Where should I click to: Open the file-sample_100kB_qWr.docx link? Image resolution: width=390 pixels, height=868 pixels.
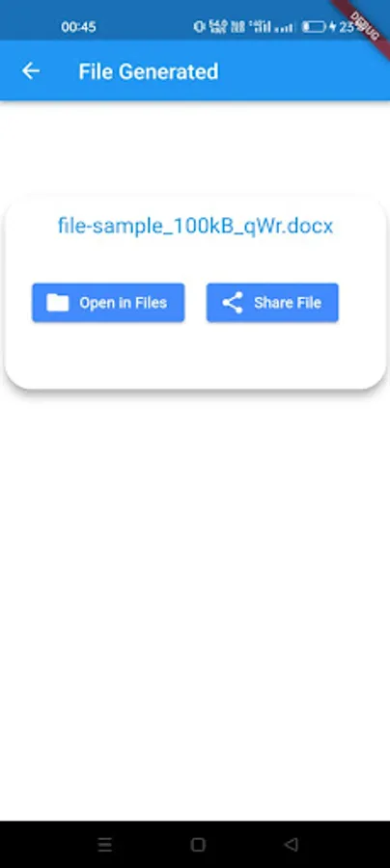195,226
